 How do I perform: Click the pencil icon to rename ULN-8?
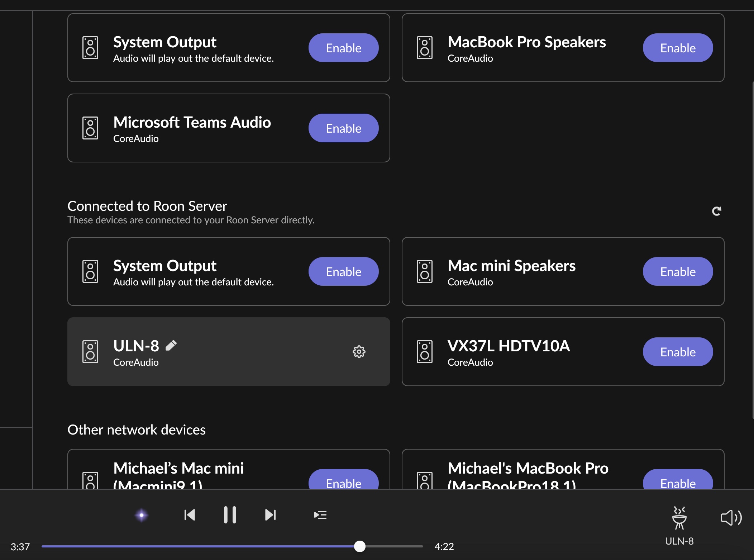click(x=171, y=345)
